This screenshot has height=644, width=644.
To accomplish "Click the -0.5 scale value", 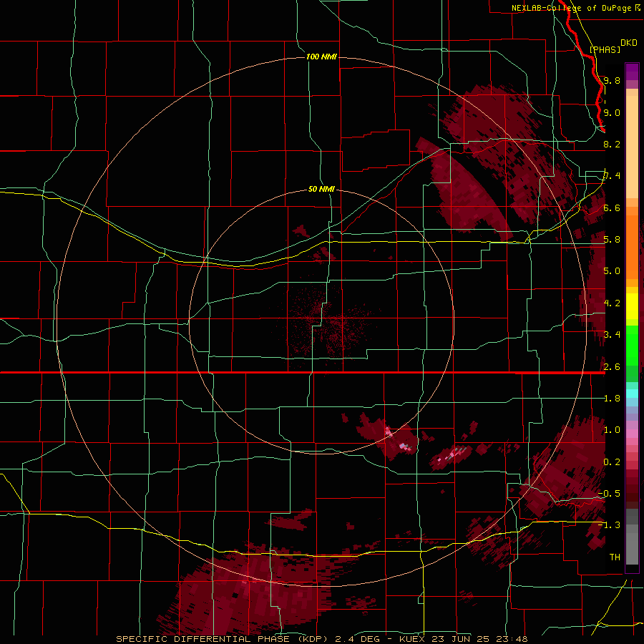I will 609,493.
